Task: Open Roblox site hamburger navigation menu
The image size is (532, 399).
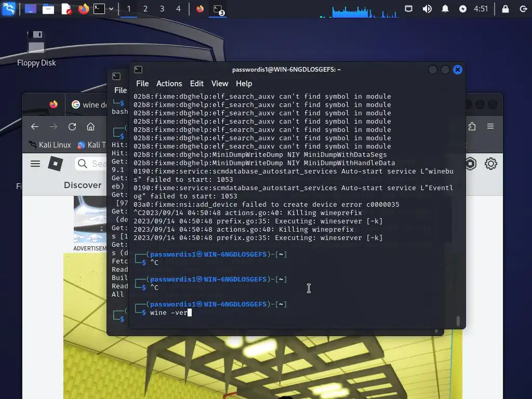Action: coord(35,164)
